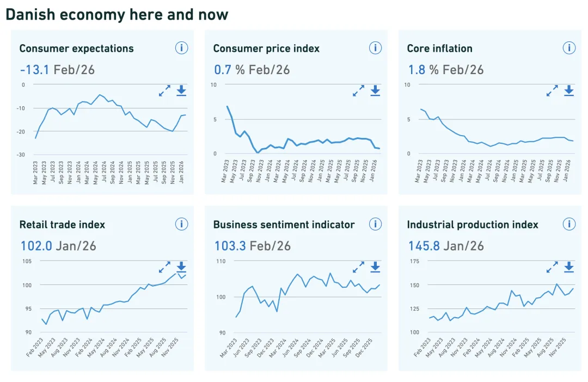Image resolution: width=588 pixels, height=382 pixels.
Task: Expand Consumer price index chart to fullscreen
Action: [358, 90]
